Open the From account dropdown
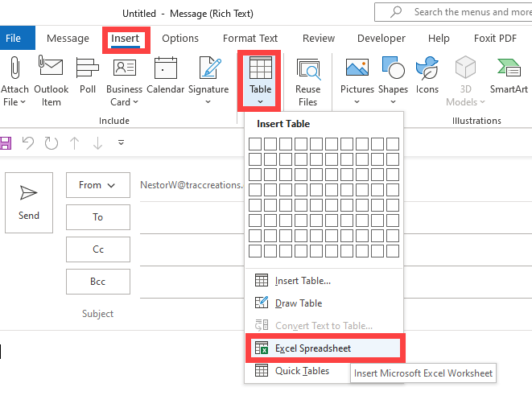Screen dimensions: 532x412 tap(98, 185)
